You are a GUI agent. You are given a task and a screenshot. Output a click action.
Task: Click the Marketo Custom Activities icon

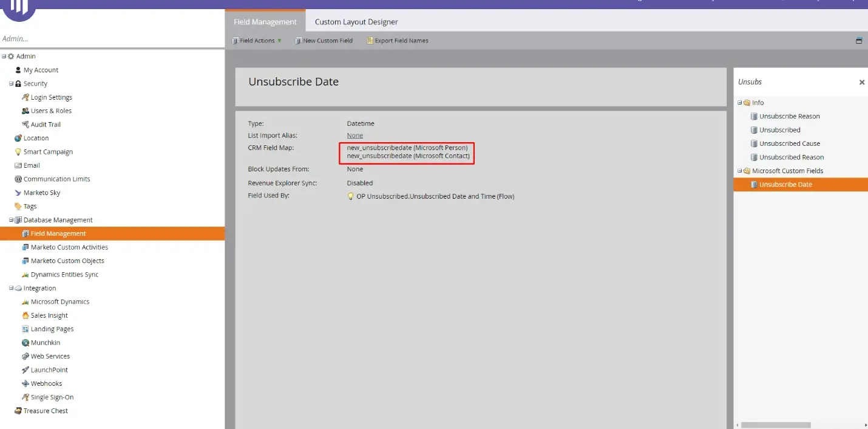click(25, 247)
